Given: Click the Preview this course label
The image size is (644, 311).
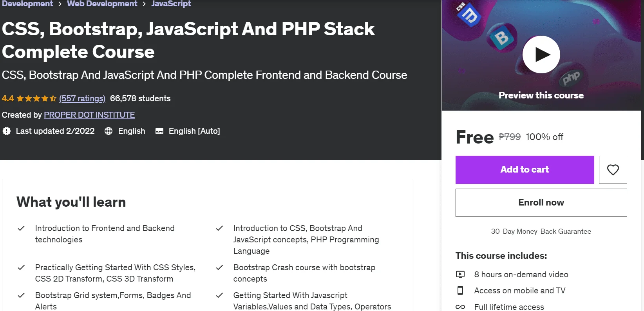Looking at the screenshot, I should (x=541, y=95).
